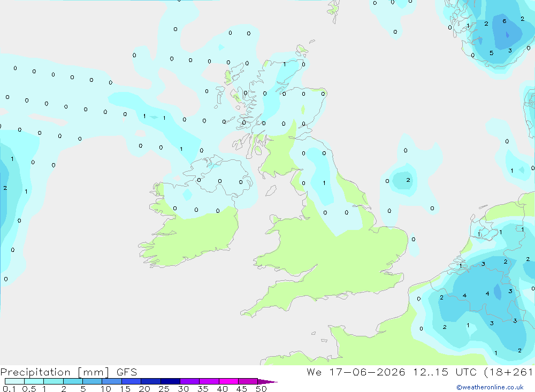Screen dimensions: 535x392
Task: Click the '(18+261' forecast run text
Action: (x=509, y=372)
